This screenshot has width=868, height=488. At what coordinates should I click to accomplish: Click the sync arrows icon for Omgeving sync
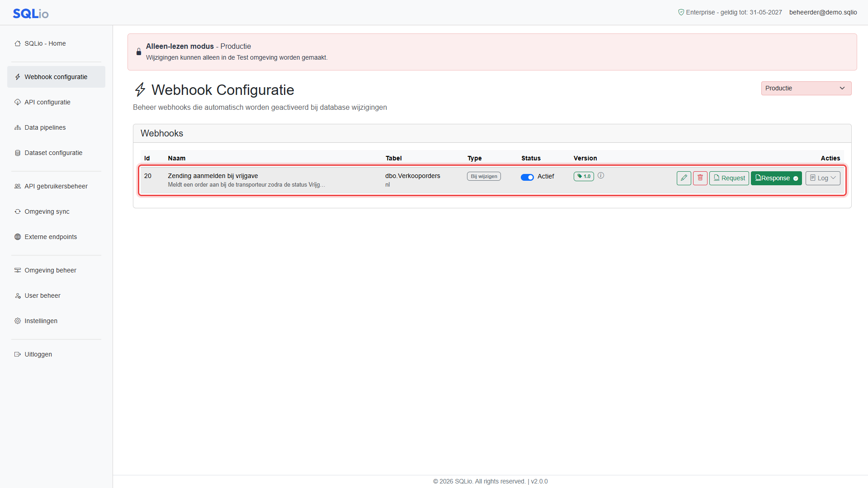18,212
